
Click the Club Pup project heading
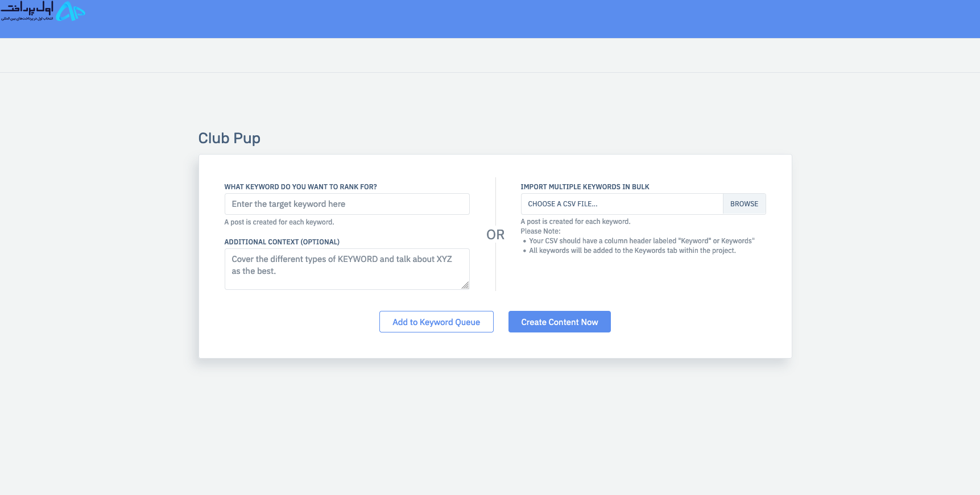coord(229,138)
